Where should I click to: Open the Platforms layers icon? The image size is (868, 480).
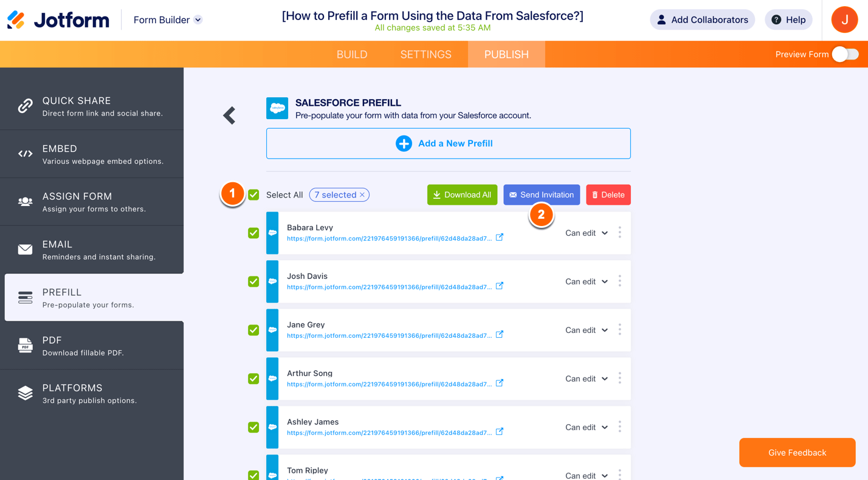25,393
